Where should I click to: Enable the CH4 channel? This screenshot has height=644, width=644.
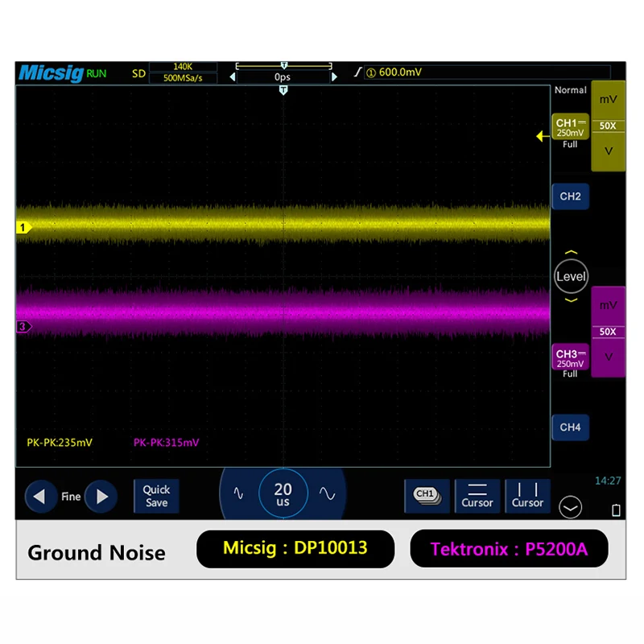click(x=570, y=427)
